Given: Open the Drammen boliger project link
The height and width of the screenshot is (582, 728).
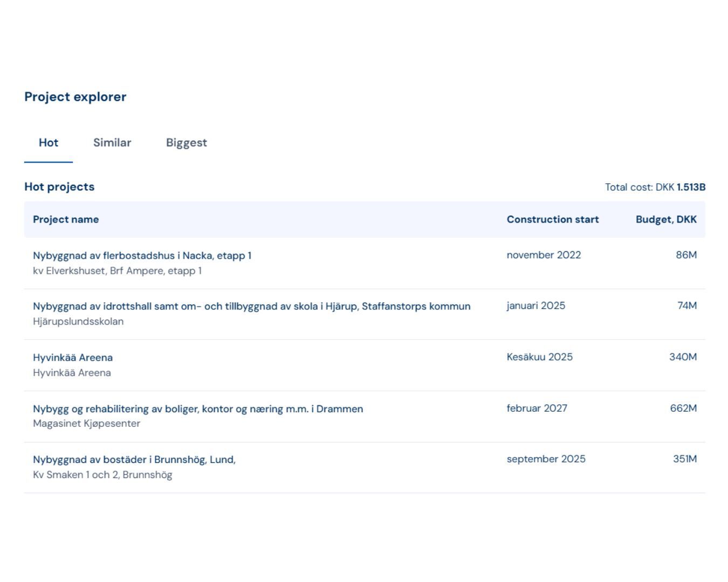Looking at the screenshot, I should (198, 408).
